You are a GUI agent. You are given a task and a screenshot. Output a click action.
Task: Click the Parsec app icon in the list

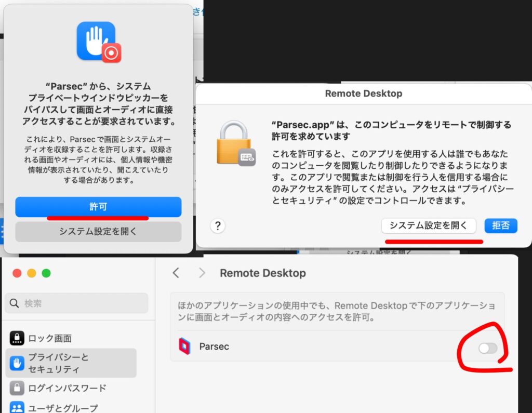pos(184,347)
